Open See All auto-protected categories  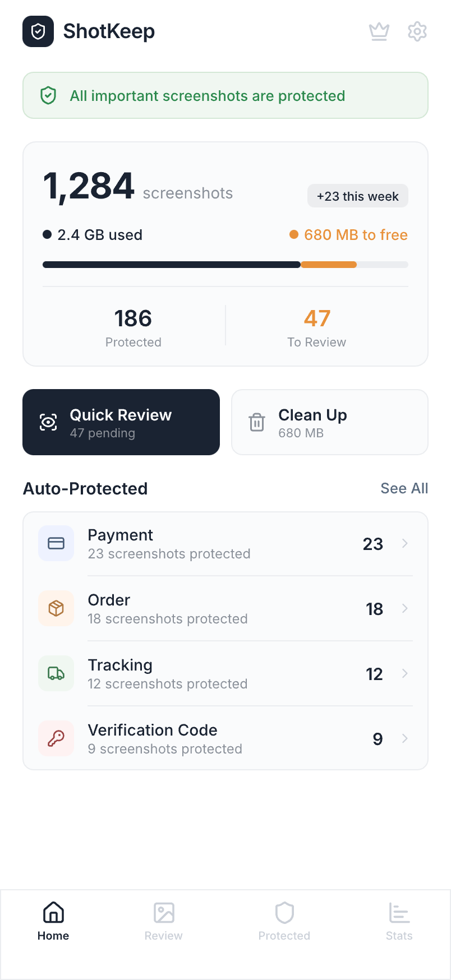click(x=404, y=488)
